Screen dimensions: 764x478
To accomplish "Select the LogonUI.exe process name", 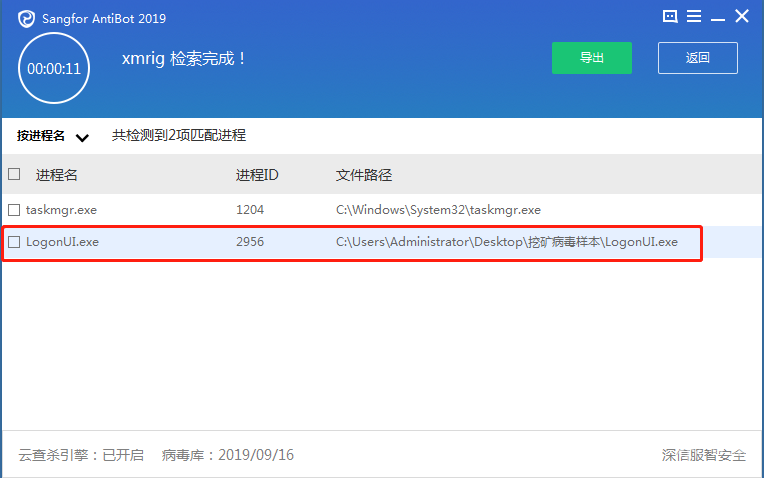I will 62,242.
